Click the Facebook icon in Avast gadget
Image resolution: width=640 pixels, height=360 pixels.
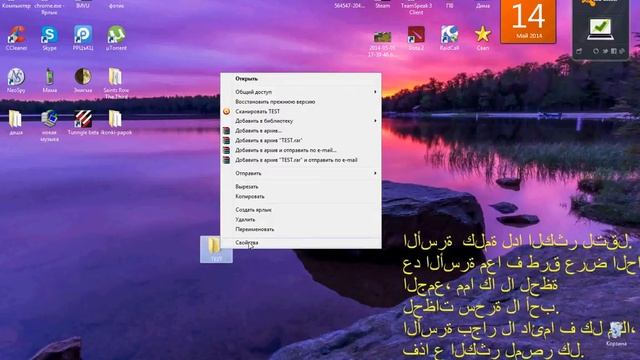point(614,51)
